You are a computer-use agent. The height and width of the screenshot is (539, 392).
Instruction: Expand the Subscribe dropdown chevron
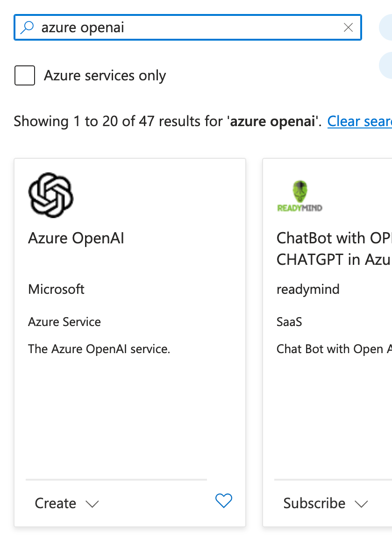point(361,504)
